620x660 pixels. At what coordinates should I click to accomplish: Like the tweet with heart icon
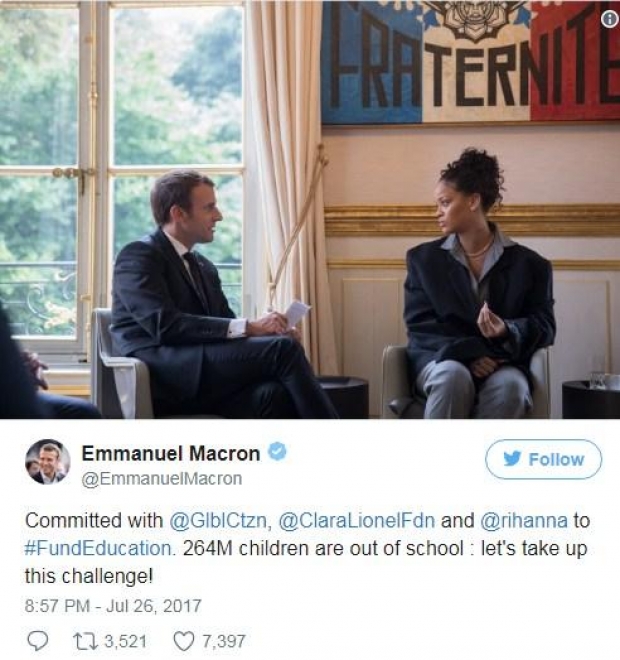(x=184, y=641)
